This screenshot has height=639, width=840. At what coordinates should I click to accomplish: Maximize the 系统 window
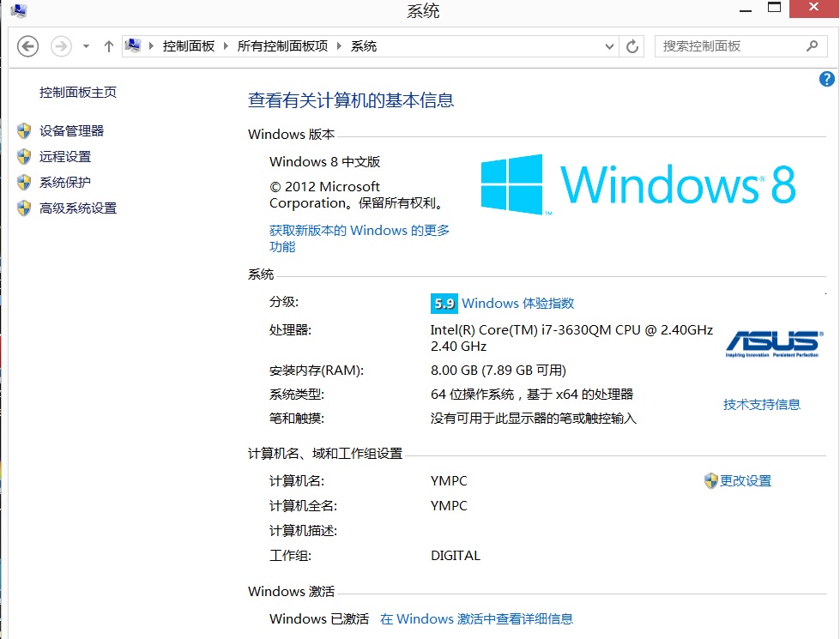pyautogui.click(x=774, y=8)
